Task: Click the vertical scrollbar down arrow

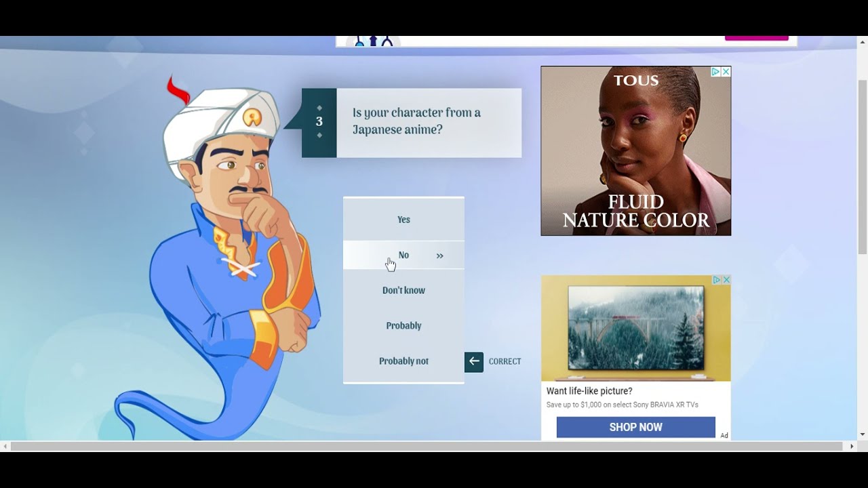Action: click(862, 434)
